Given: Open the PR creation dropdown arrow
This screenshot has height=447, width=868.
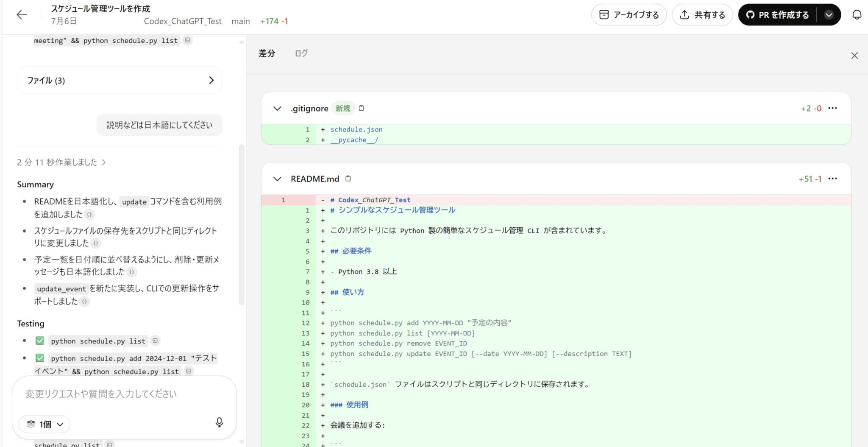Looking at the screenshot, I should (829, 15).
